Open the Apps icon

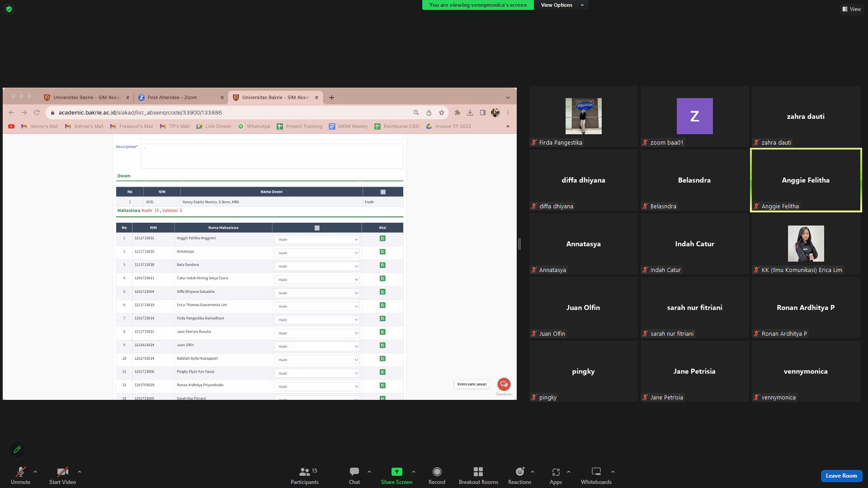pyautogui.click(x=556, y=472)
